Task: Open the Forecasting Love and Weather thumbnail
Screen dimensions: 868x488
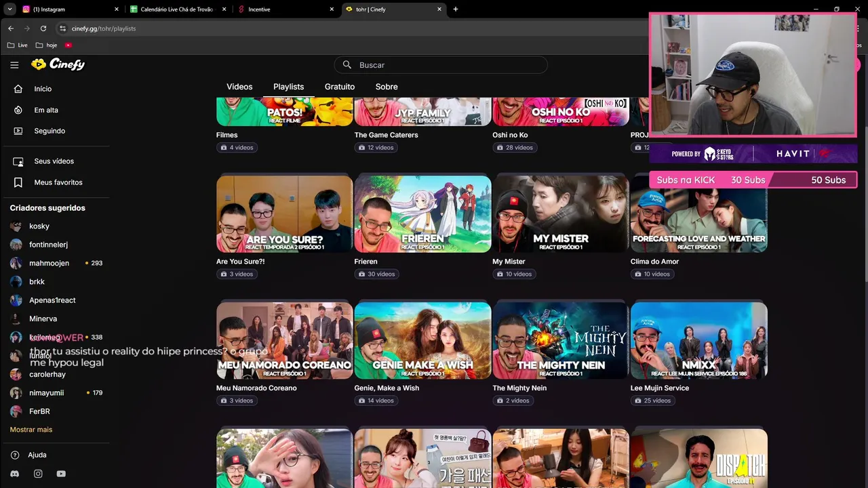Action: 699,214
